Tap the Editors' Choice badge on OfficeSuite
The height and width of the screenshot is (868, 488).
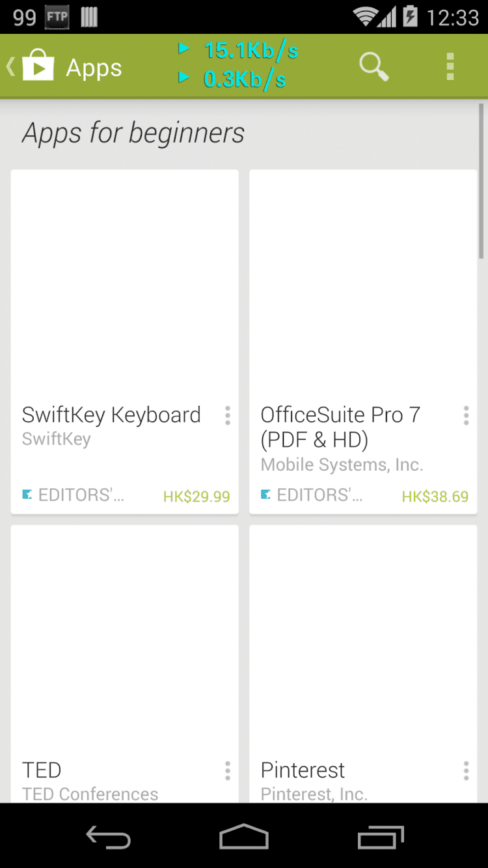[x=312, y=496]
